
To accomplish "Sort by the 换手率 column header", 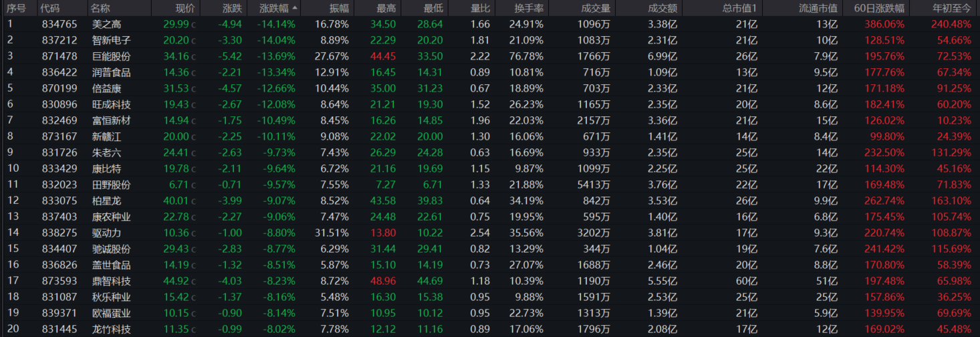I will pos(529,8).
